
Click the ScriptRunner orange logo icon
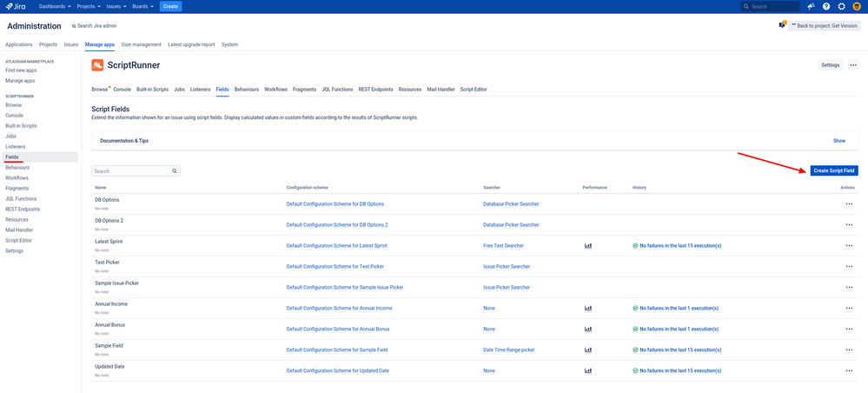[97, 65]
